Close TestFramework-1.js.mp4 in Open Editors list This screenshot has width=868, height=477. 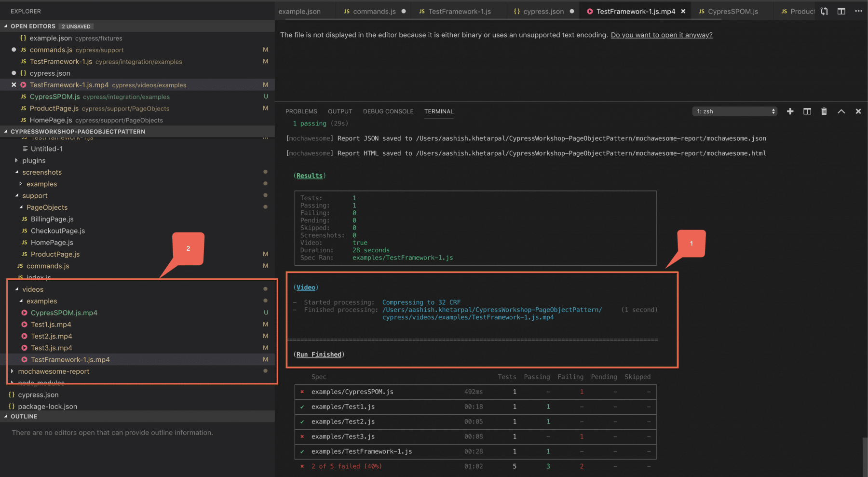[x=14, y=85]
